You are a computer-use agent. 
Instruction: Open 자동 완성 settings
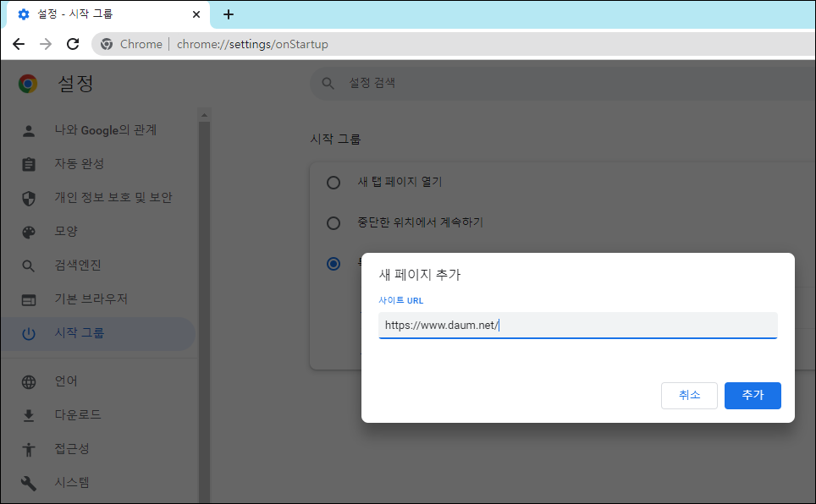[x=99, y=164]
